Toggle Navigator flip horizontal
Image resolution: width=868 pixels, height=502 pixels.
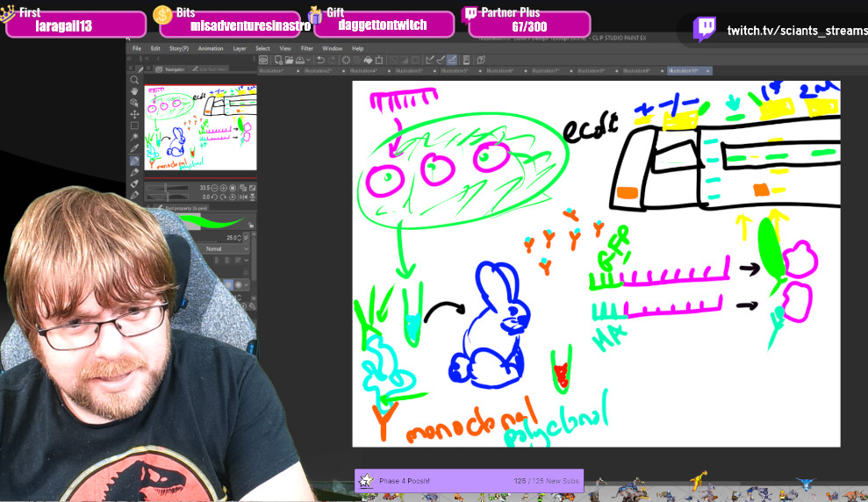[x=243, y=197]
